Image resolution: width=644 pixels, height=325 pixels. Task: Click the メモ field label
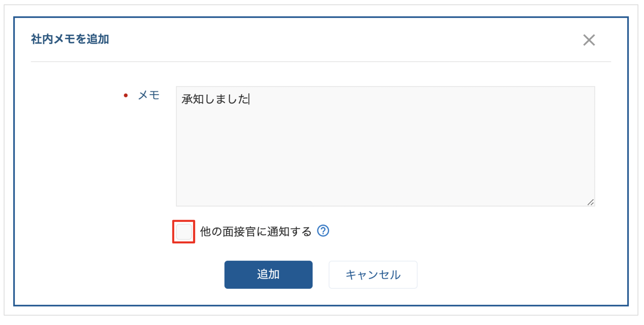(x=149, y=95)
